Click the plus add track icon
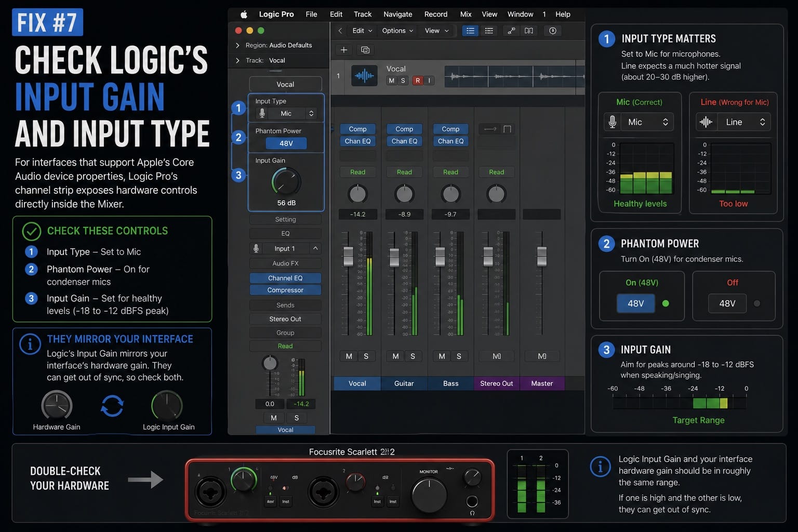798x532 pixels. tap(344, 50)
